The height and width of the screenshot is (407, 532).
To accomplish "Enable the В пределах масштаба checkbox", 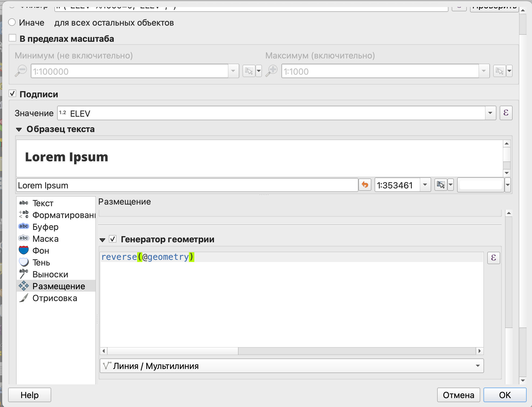I will pyautogui.click(x=12, y=38).
